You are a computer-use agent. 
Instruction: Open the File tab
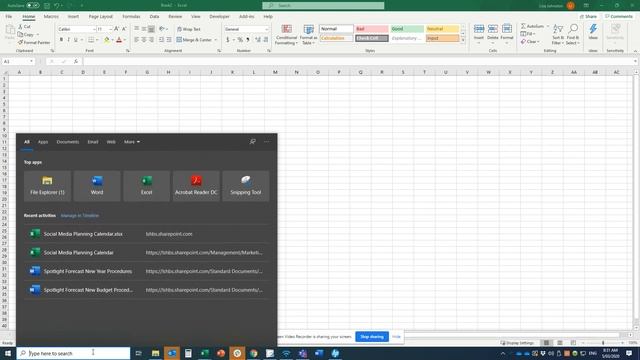coord(9,17)
